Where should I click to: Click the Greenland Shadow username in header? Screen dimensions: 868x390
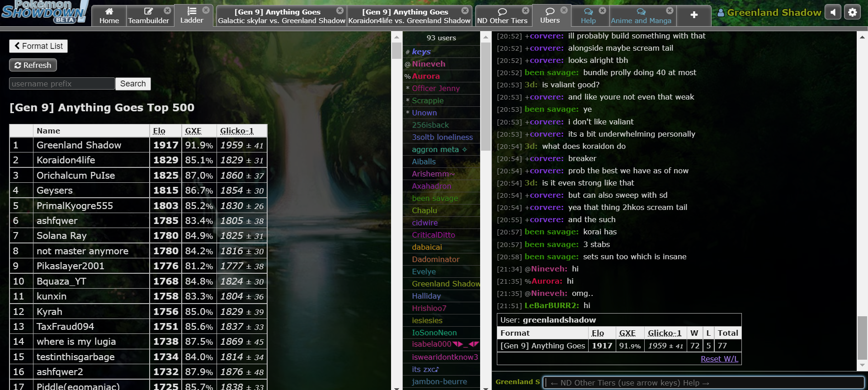point(774,13)
